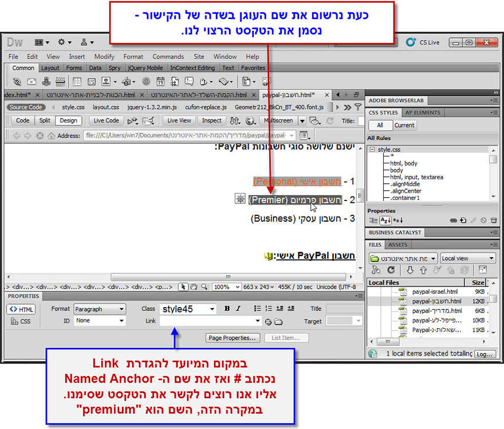
Task: Click the CS Live icon
Action: 411,42
